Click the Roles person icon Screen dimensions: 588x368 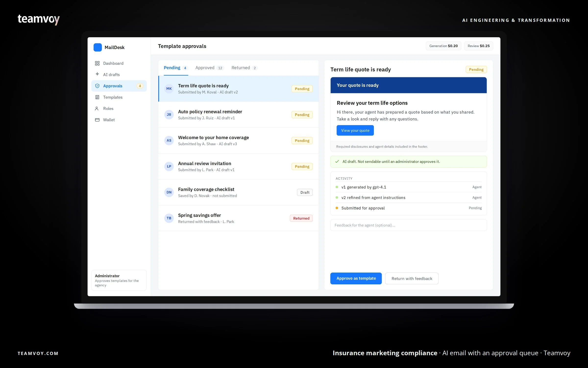point(97,108)
